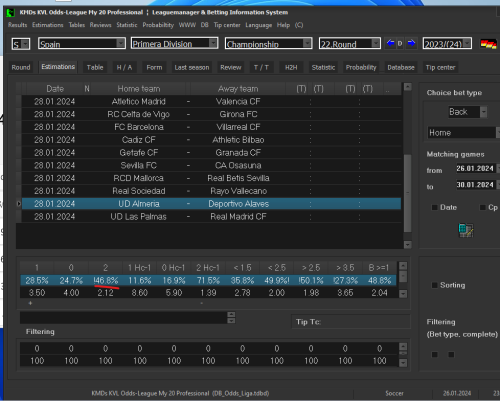Click the green app logo in title bar
The width and height of the screenshot is (500, 401).
11,13
